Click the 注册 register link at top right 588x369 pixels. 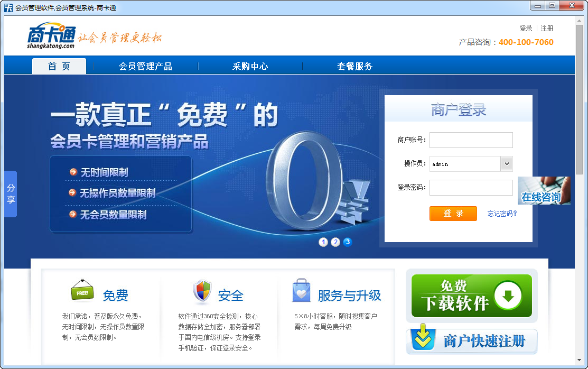click(546, 27)
